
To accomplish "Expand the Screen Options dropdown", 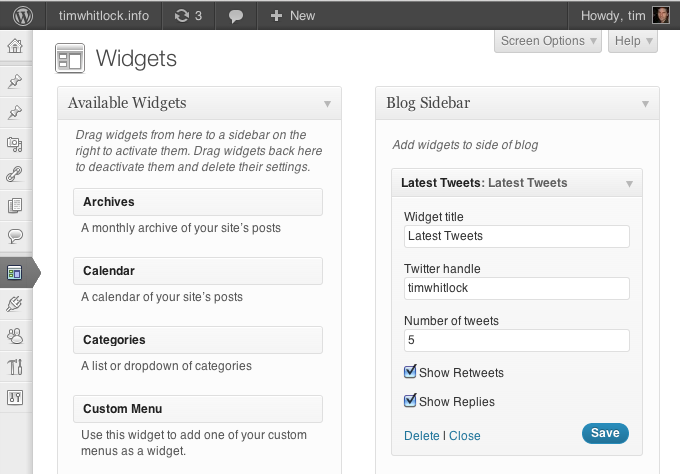I will (549, 41).
